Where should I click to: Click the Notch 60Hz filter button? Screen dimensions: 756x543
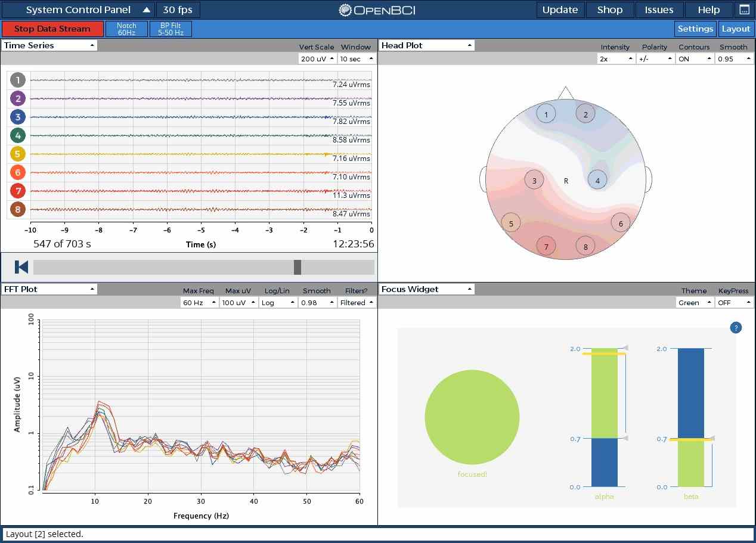click(x=127, y=28)
